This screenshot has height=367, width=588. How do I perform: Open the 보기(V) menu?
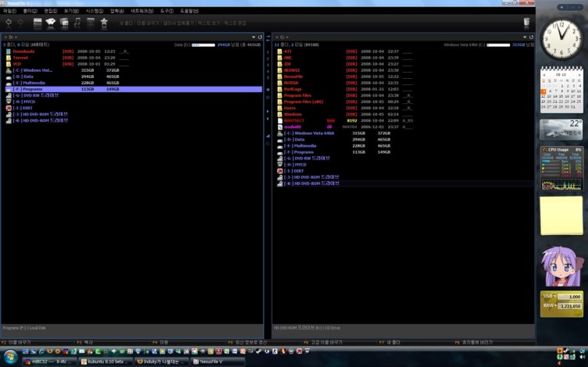click(71, 11)
